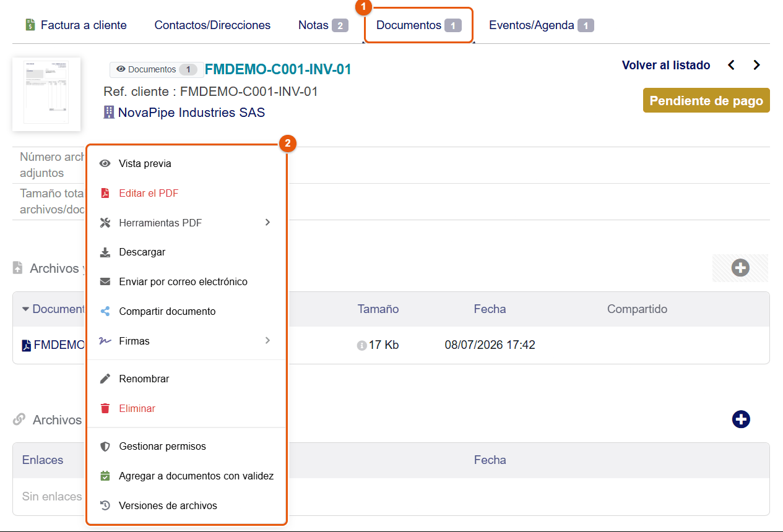Click the PDF file icon in the FMDEMO row
This screenshot has width=783, height=532.
26,345
